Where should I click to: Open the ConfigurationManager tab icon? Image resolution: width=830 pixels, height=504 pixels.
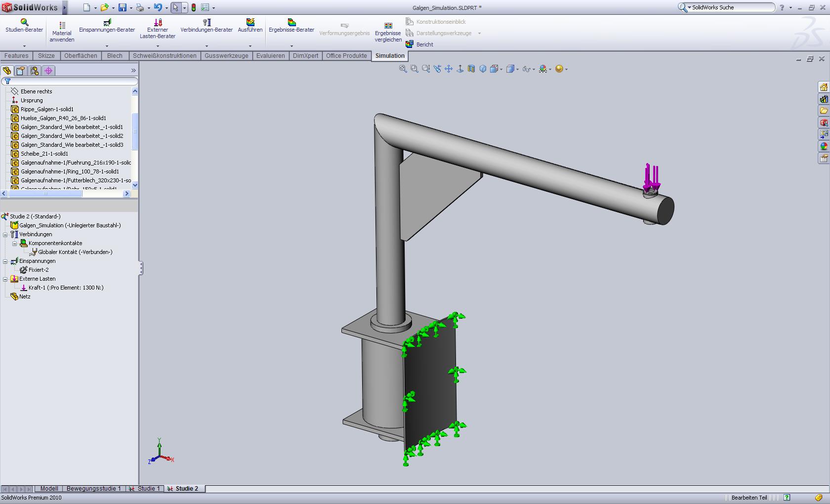(35, 71)
